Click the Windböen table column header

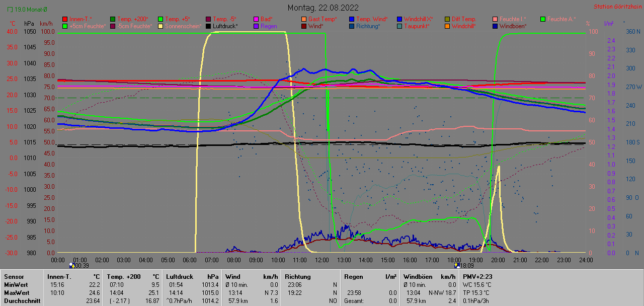[417, 276]
